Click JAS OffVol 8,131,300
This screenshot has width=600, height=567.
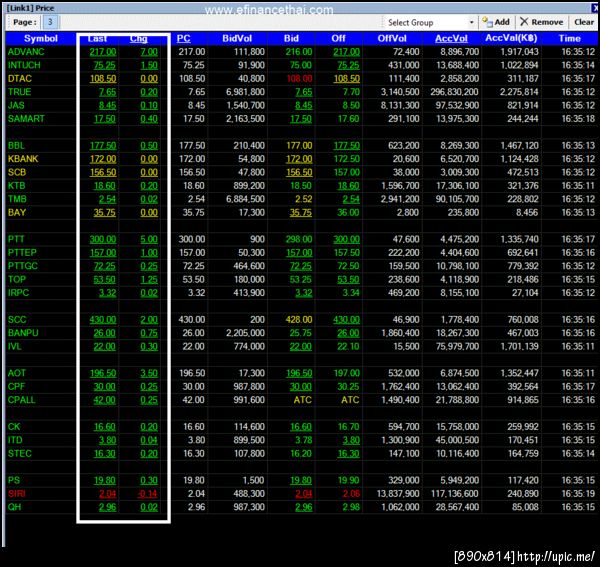[x=400, y=105]
